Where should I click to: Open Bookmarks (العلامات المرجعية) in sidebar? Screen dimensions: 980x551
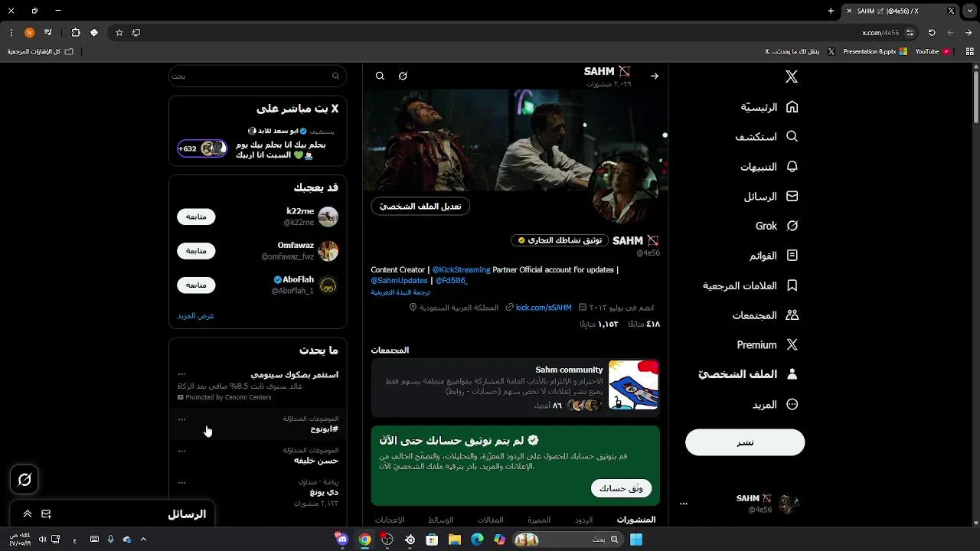(x=750, y=285)
